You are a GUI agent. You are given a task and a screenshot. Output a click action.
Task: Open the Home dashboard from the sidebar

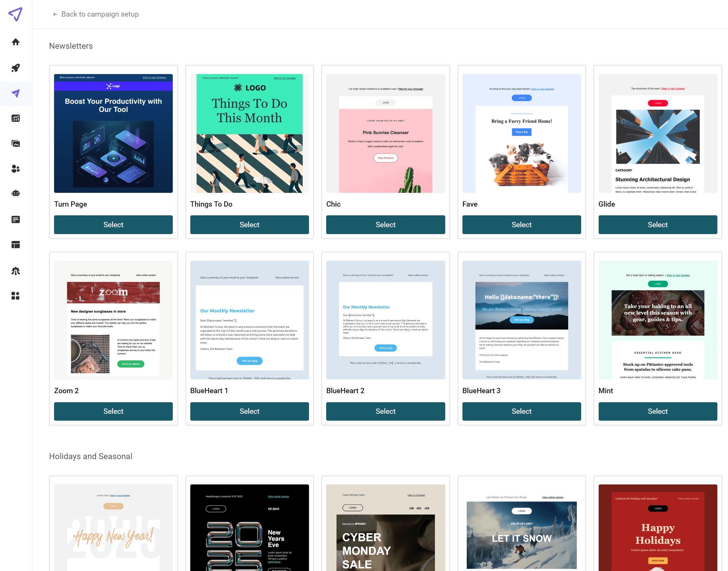click(x=16, y=42)
